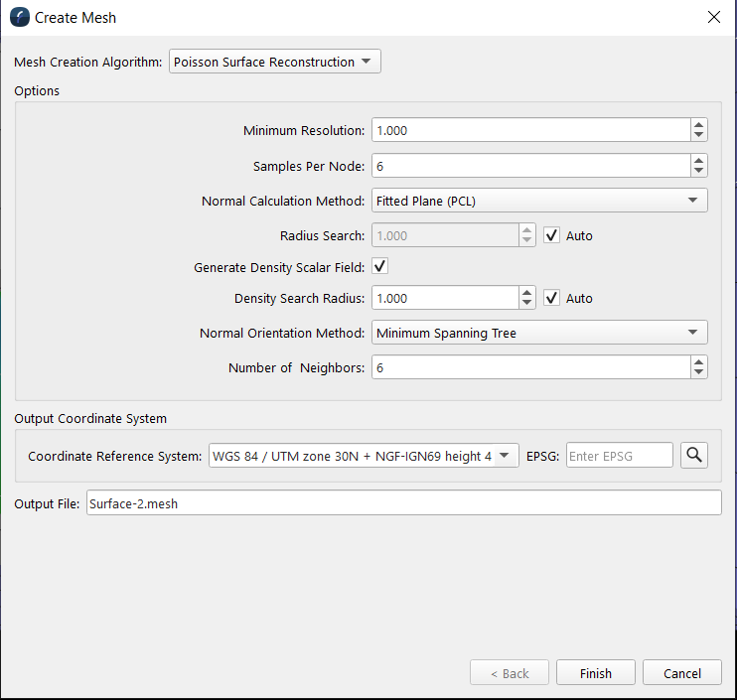Decrease Number of Neighbors value
The height and width of the screenshot is (700, 737).
click(x=699, y=373)
